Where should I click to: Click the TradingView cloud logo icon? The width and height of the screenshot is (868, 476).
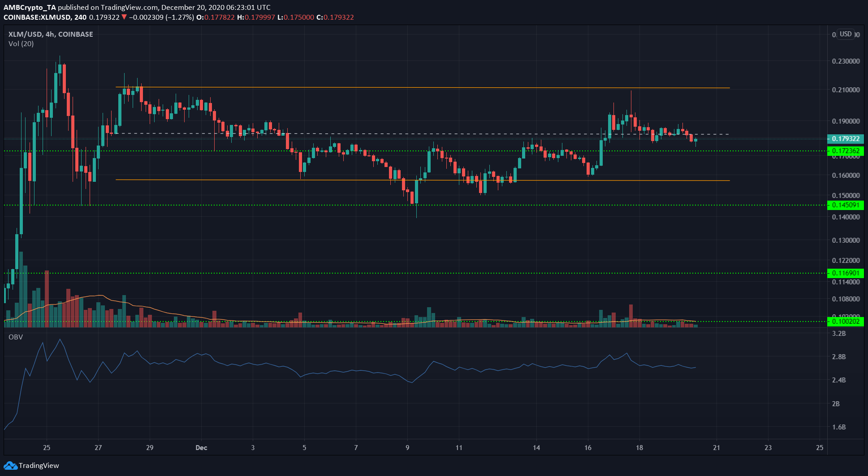tap(10, 466)
